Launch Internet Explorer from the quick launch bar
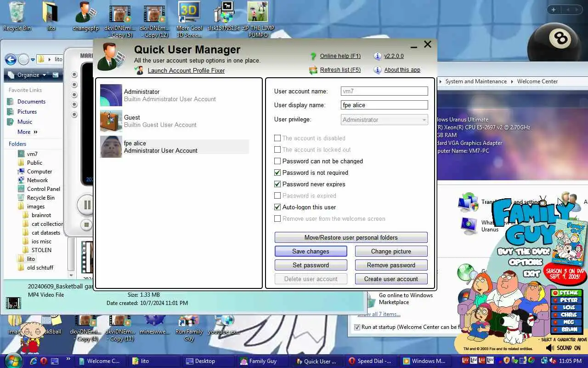This screenshot has height=368, width=588. (33, 361)
